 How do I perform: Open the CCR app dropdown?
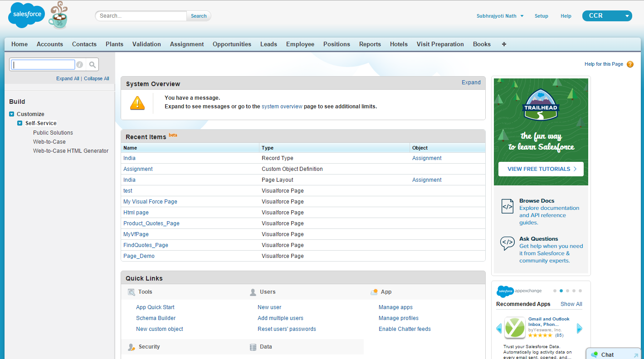(607, 16)
